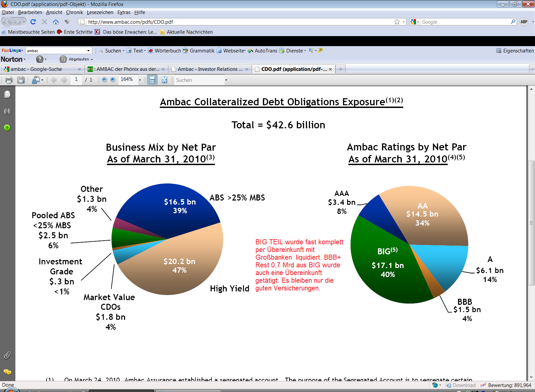Screen dimensions: 535x392
Task: Go to the previous PDF page
Action: 54,80
